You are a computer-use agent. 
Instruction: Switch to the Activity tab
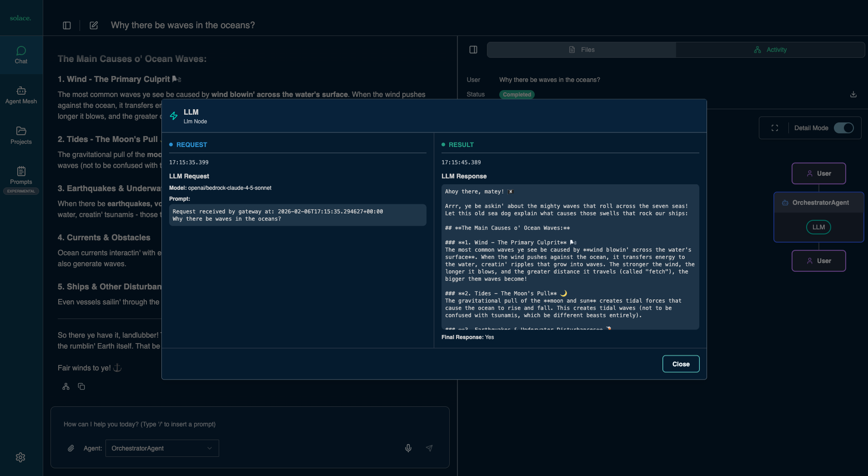[x=771, y=49]
